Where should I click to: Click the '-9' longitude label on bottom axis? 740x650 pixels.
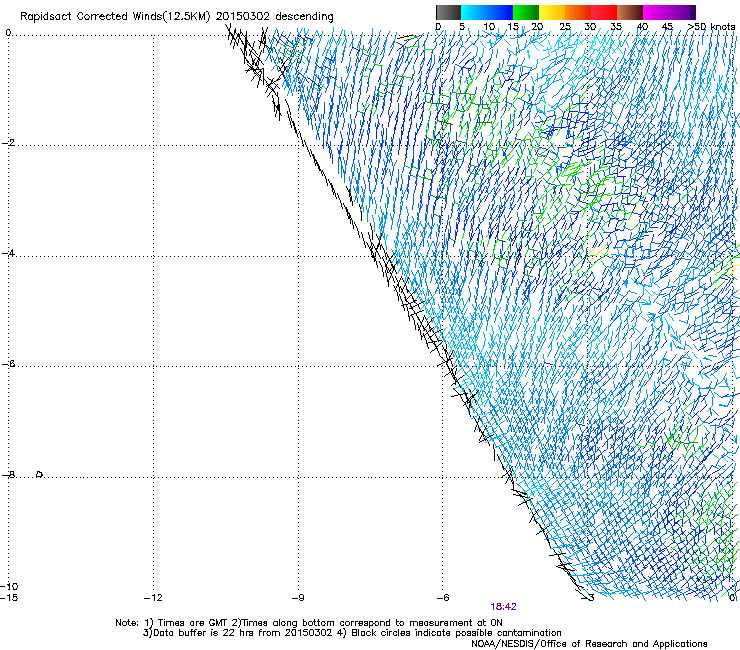click(298, 598)
